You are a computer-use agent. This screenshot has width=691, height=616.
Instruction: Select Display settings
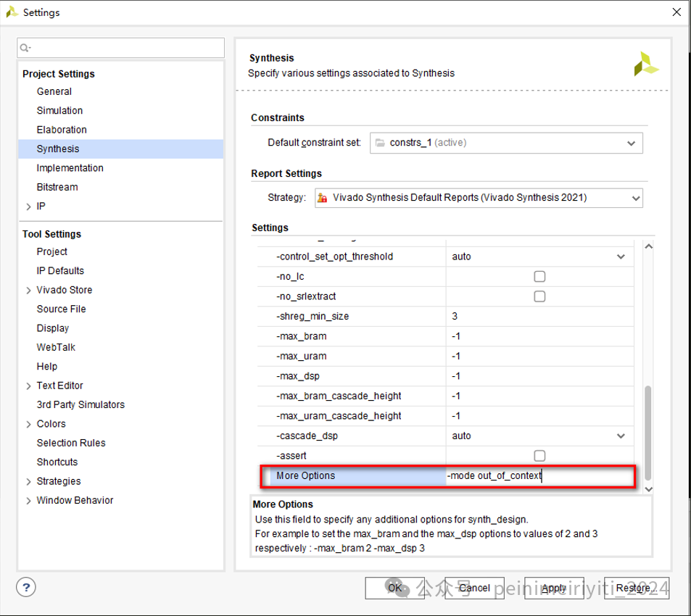pos(53,328)
